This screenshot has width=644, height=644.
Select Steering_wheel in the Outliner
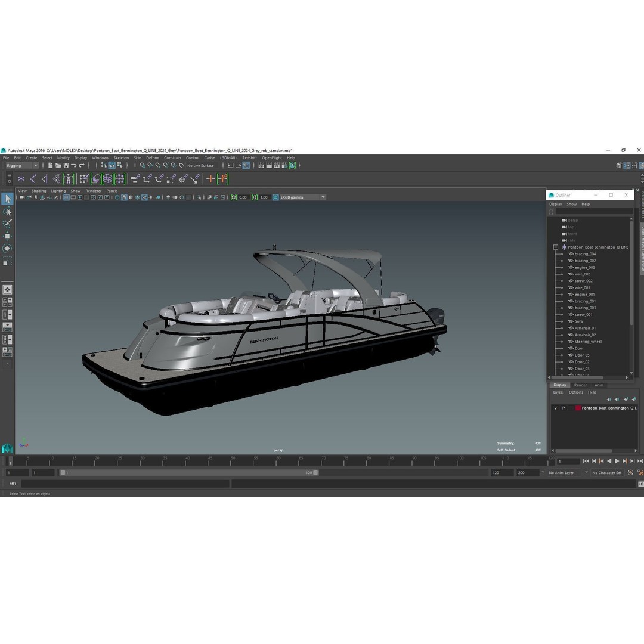(588, 342)
